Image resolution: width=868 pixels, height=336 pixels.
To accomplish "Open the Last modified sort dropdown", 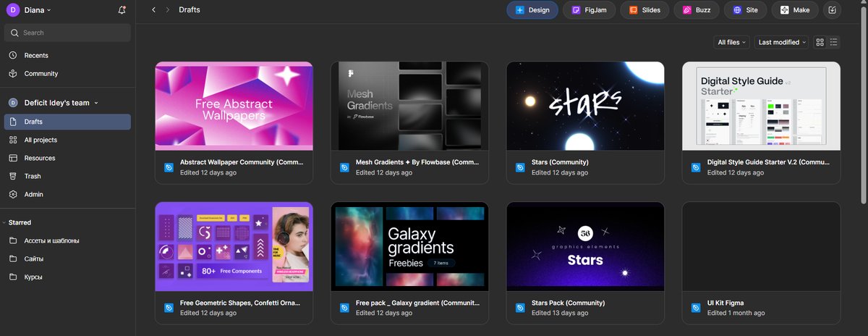I will [x=782, y=43].
